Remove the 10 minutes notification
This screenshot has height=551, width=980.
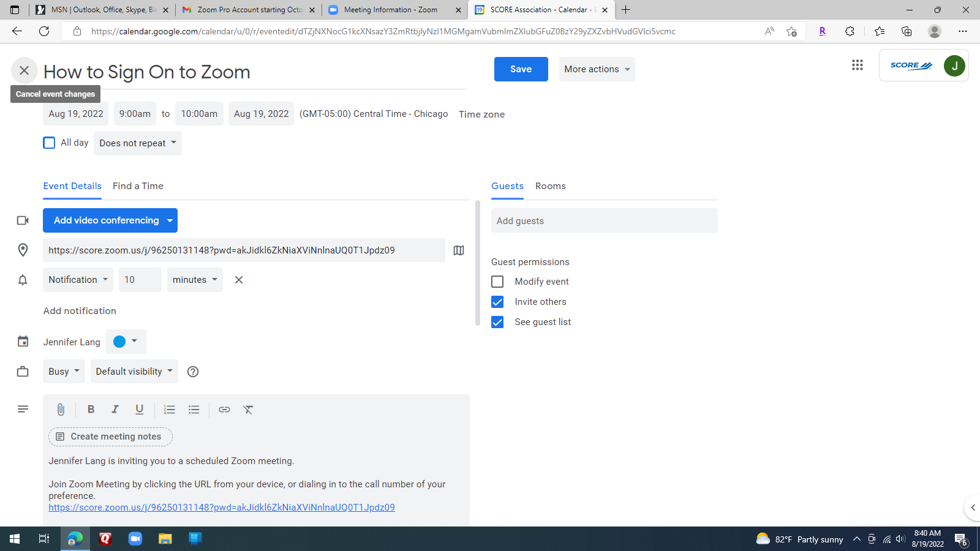click(239, 280)
